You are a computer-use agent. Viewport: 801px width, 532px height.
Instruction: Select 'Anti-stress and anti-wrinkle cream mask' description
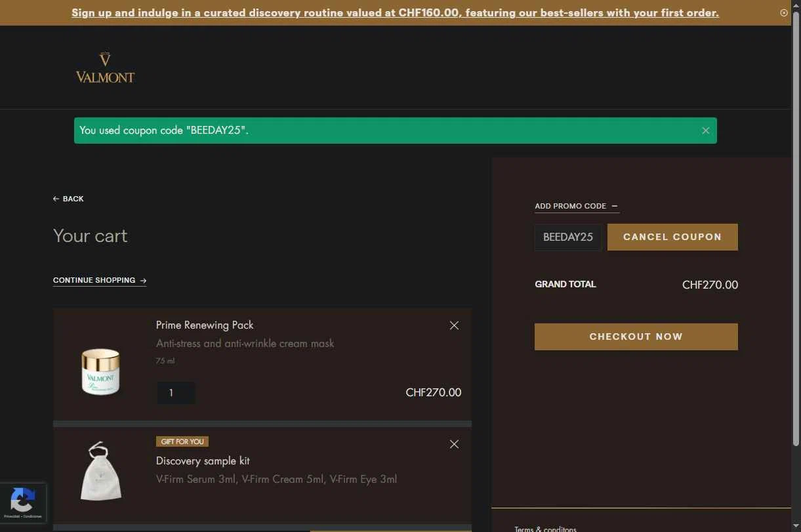point(245,343)
